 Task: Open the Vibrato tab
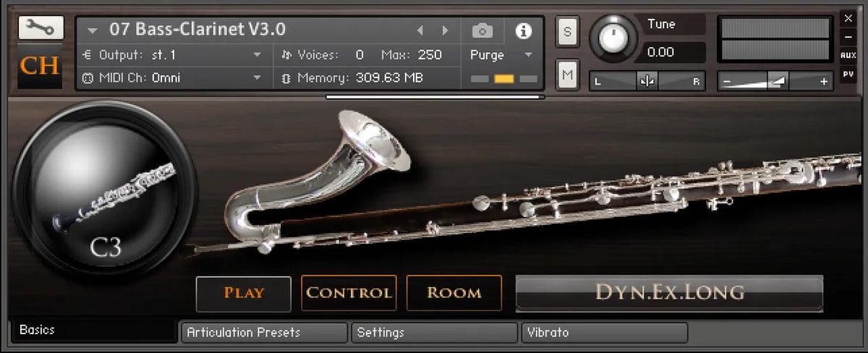coord(603,333)
